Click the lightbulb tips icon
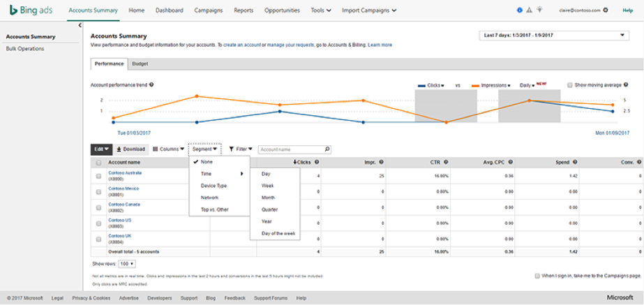This screenshot has height=305, width=644. [539, 10]
